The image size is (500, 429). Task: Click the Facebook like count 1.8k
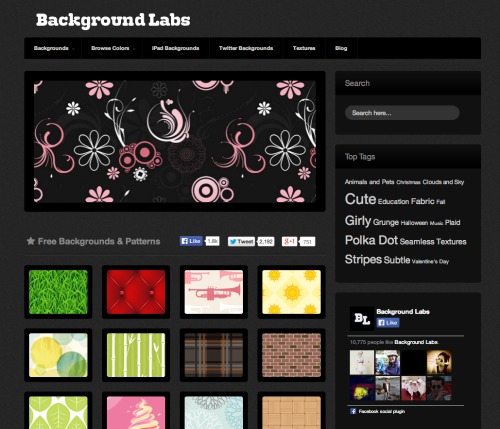point(212,241)
